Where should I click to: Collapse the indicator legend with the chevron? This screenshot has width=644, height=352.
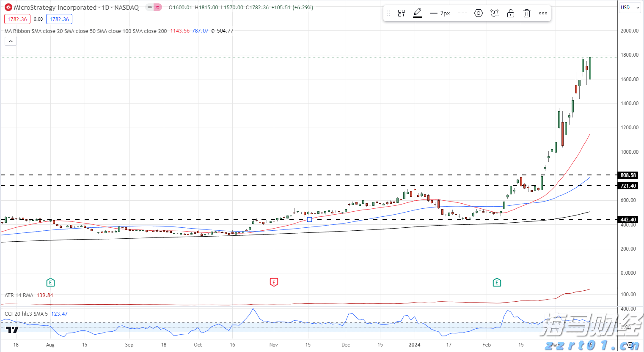11,41
